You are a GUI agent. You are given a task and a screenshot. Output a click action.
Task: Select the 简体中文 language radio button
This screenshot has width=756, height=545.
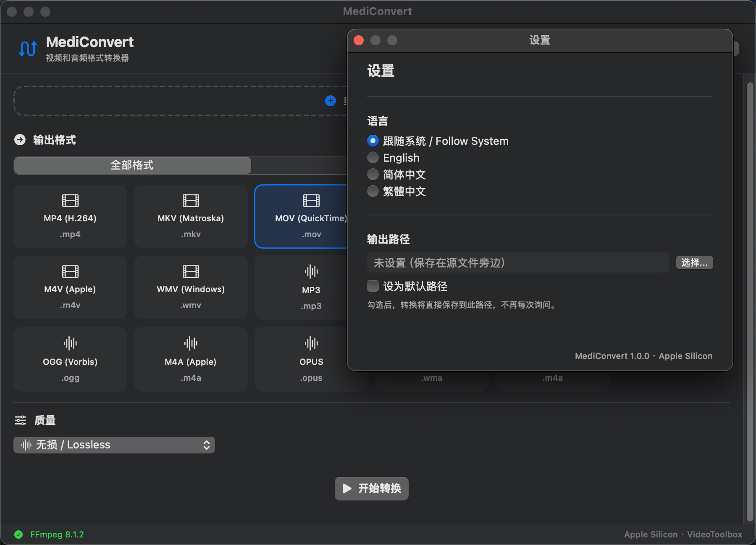click(x=373, y=174)
